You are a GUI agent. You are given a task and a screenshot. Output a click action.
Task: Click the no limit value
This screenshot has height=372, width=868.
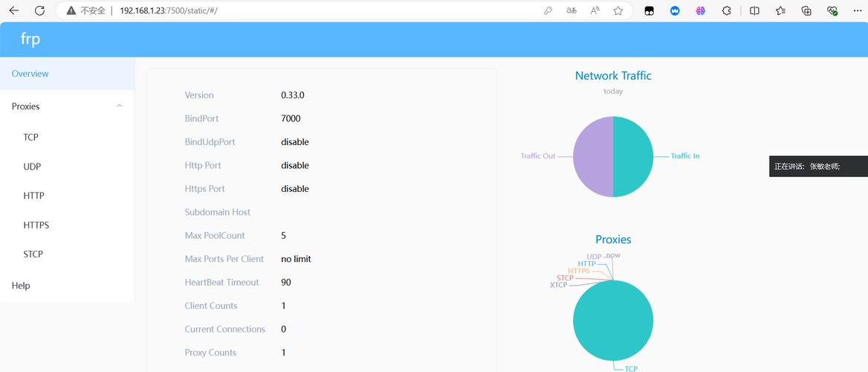click(x=297, y=259)
